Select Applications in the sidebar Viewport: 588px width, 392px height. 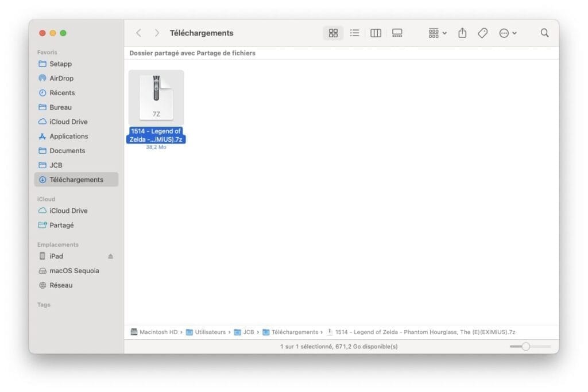(x=68, y=136)
